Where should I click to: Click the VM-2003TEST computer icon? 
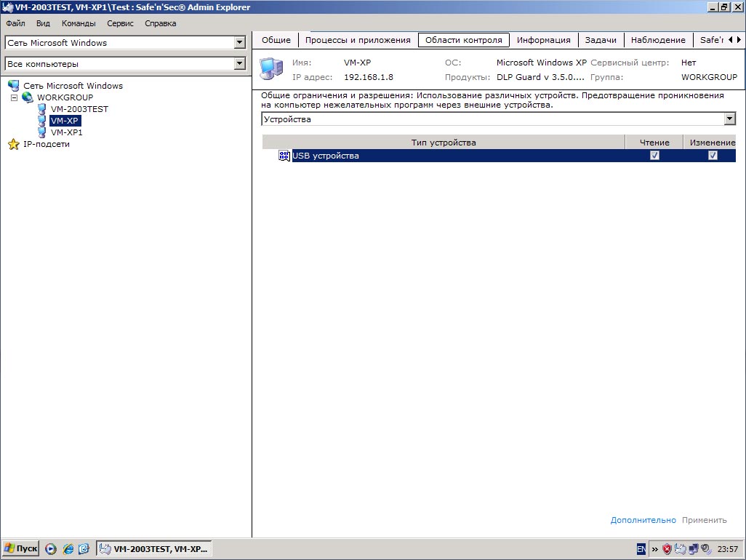coord(42,109)
